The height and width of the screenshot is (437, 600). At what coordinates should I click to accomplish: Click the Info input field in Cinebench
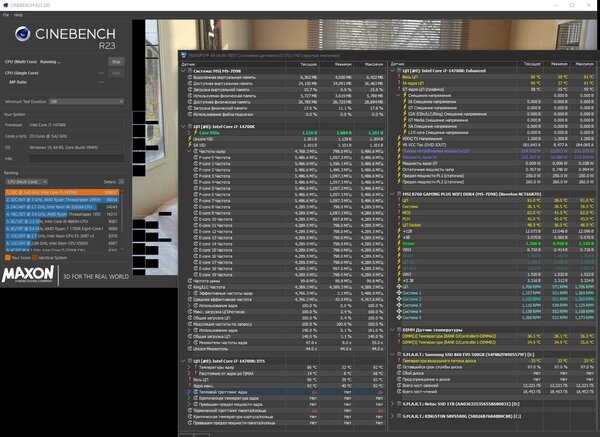[x=77, y=158]
